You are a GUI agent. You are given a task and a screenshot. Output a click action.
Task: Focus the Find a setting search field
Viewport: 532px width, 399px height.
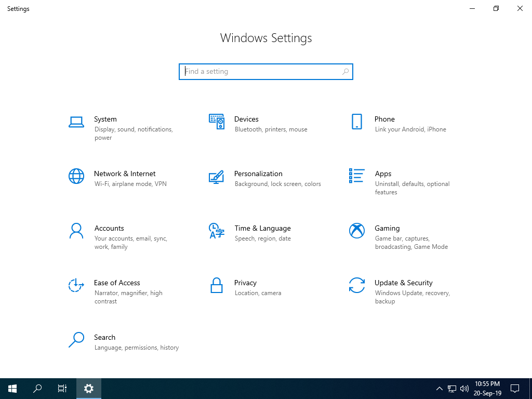[x=266, y=72]
